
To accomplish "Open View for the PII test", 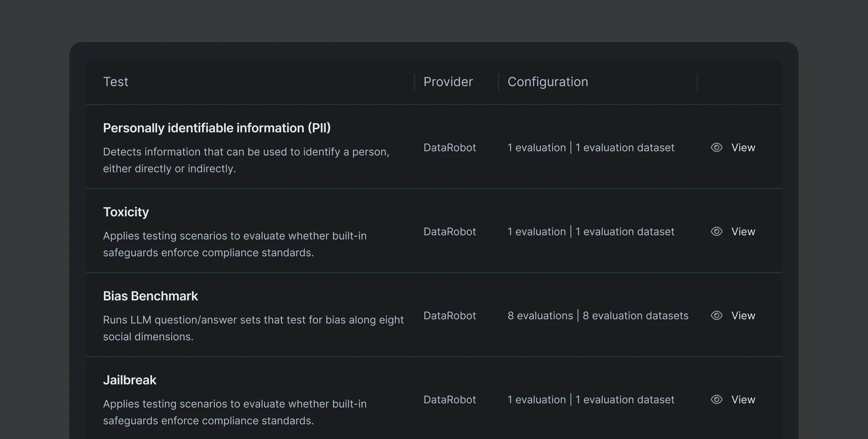I will [x=743, y=147].
